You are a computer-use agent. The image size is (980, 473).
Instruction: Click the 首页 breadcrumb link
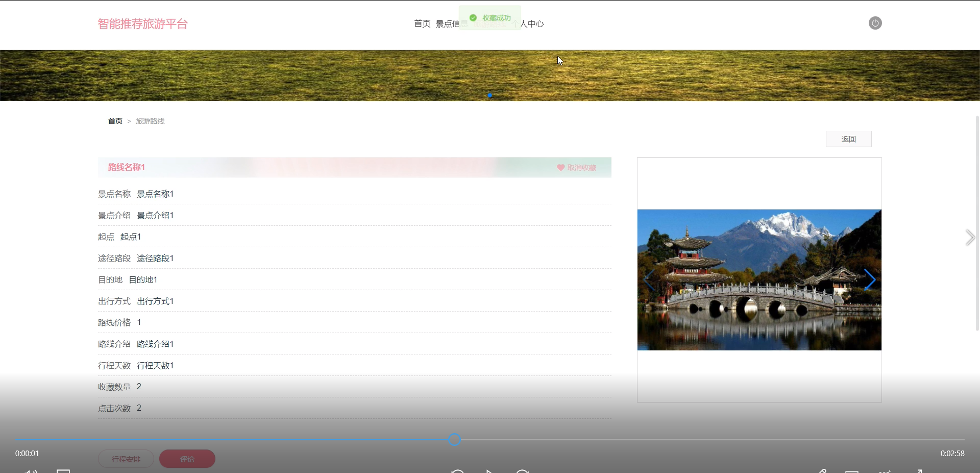115,121
